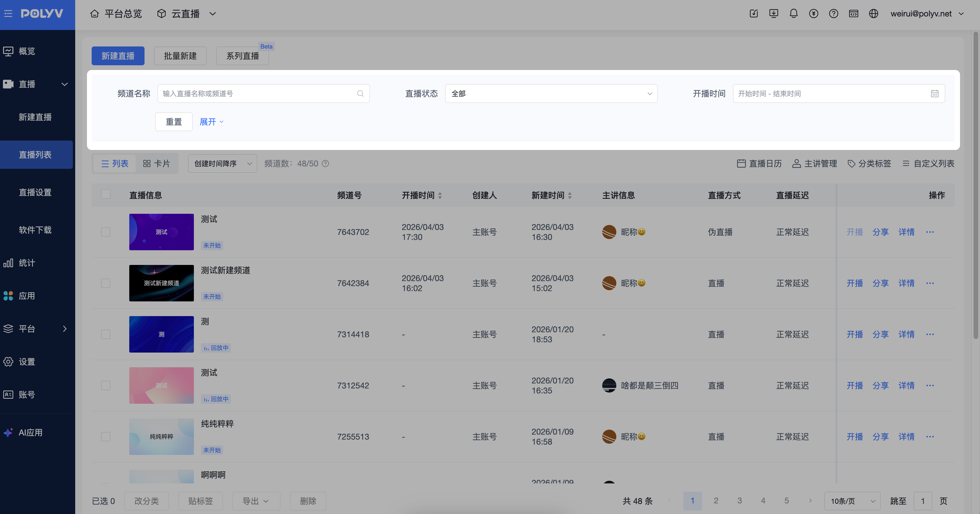Screen dimensions: 980x514
Task: Open the globe language icon
Action: (x=873, y=14)
